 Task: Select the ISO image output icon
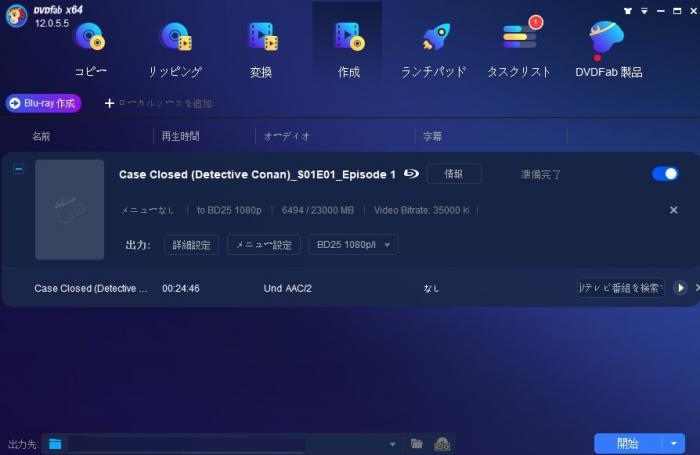[442, 444]
